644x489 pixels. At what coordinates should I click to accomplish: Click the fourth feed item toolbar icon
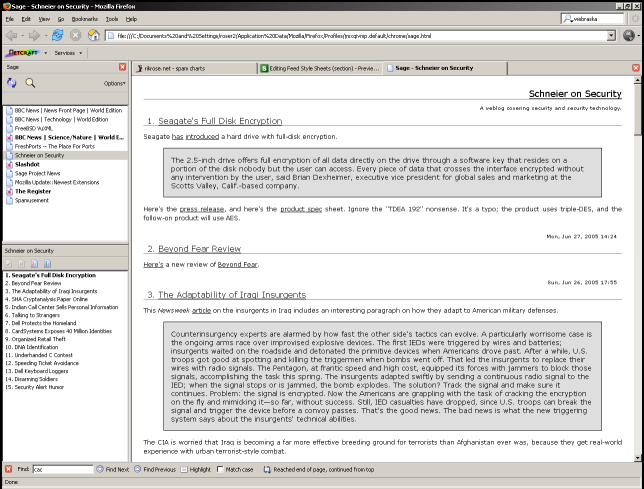tap(48, 264)
